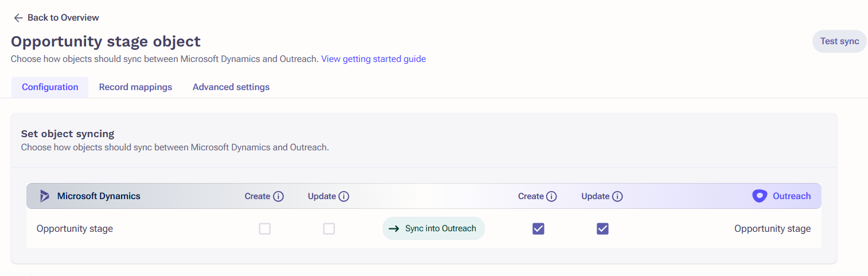Open the Microsoft Dynamics Create info icon
Screen dimensions: 868x276
coord(279,196)
